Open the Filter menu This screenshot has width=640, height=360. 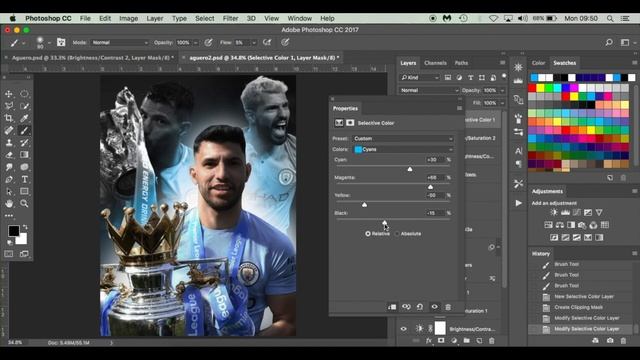pos(230,18)
